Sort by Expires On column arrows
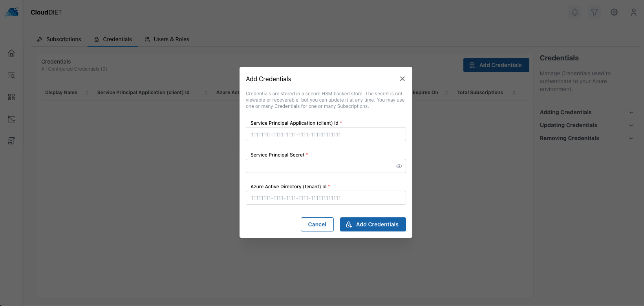The width and height of the screenshot is (644, 306). tap(446, 93)
